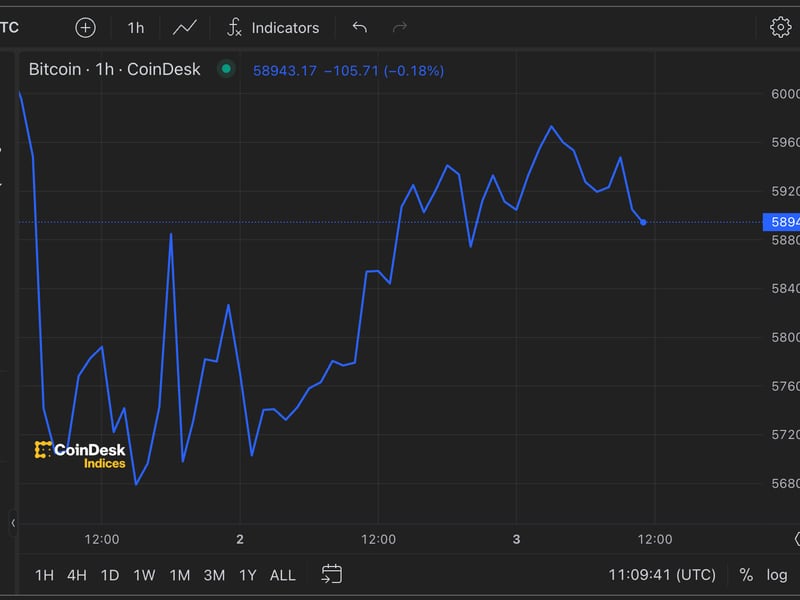Screen dimensions: 800x600
Task: Select the line chart style icon
Action: coord(184,27)
